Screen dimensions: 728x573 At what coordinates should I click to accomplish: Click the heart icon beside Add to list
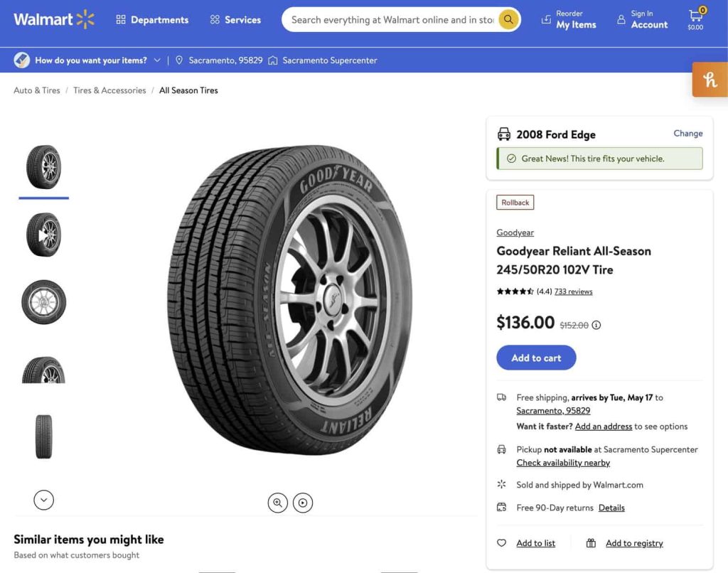tap(502, 542)
